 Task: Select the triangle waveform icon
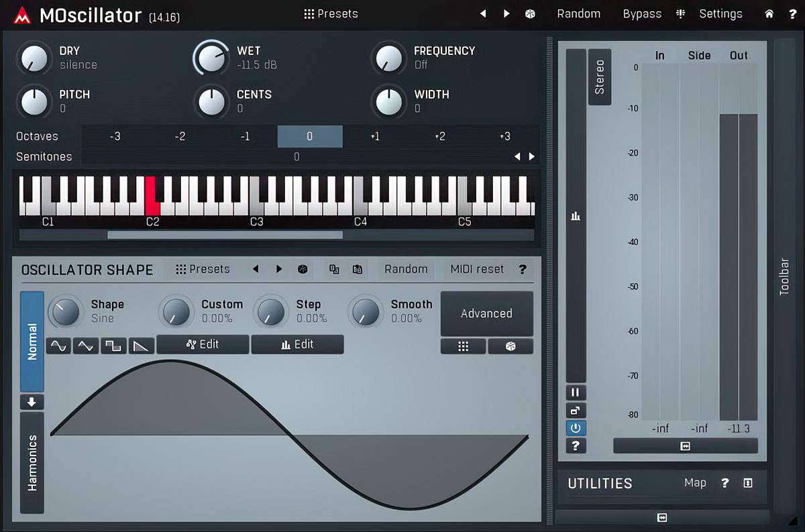[87, 345]
